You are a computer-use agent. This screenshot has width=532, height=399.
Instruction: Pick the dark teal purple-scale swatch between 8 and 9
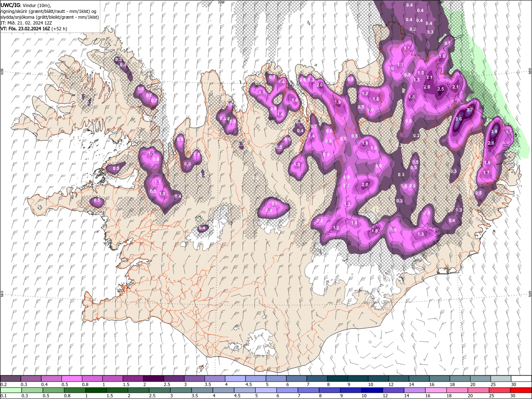point(337,379)
